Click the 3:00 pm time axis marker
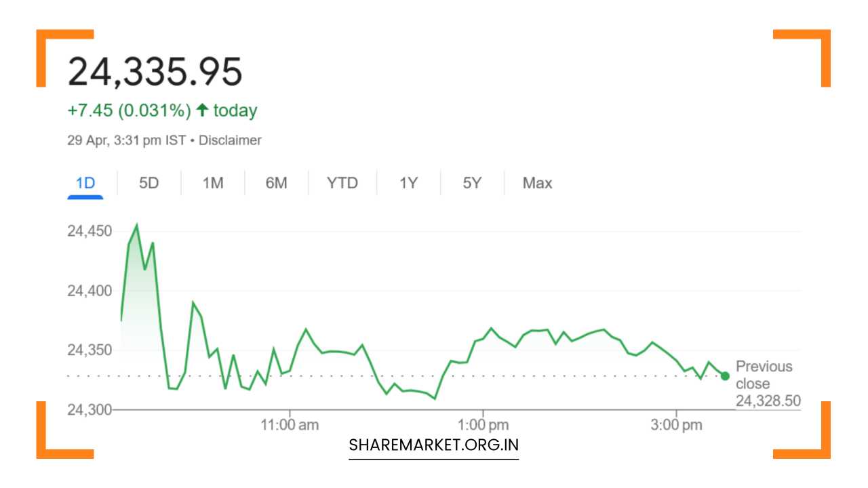868x488 pixels. 676,426
